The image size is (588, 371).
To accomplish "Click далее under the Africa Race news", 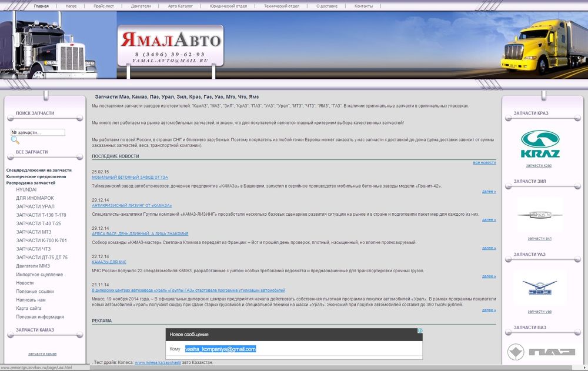I will click(x=489, y=248).
